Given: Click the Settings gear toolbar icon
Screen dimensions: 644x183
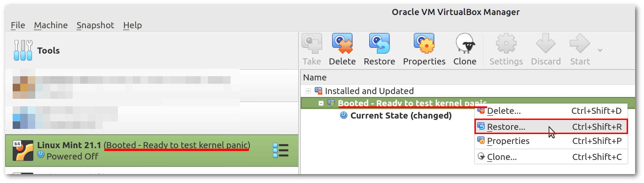Looking at the screenshot, I should coord(506,44).
